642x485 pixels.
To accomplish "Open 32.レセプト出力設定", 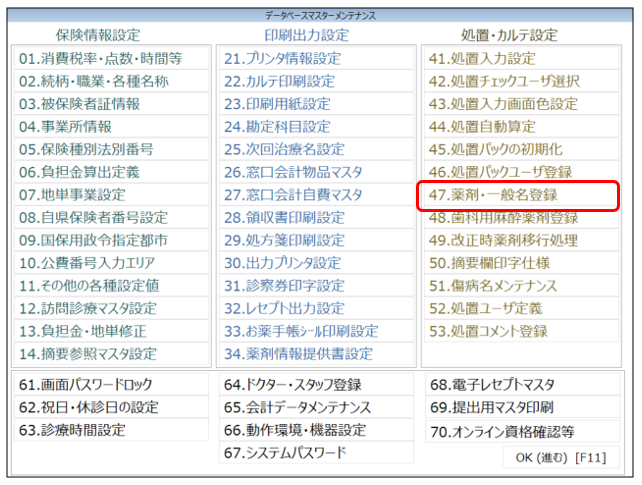I will 284,308.
